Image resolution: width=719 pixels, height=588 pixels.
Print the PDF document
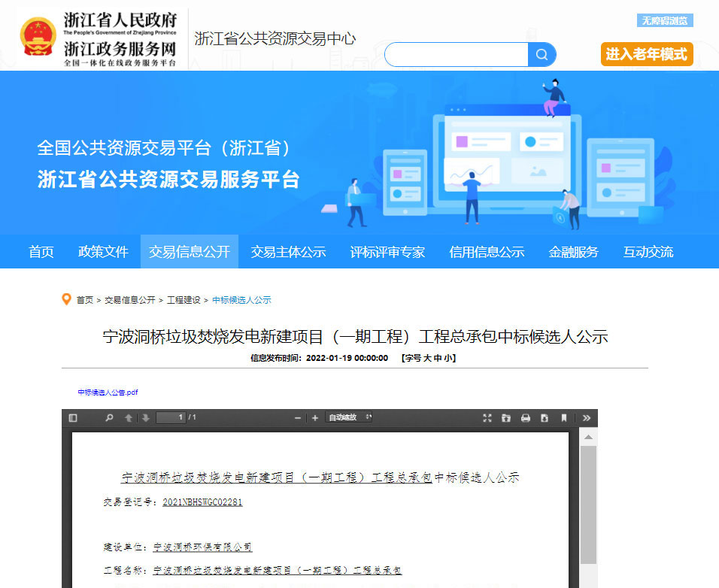(x=525, y=418)
